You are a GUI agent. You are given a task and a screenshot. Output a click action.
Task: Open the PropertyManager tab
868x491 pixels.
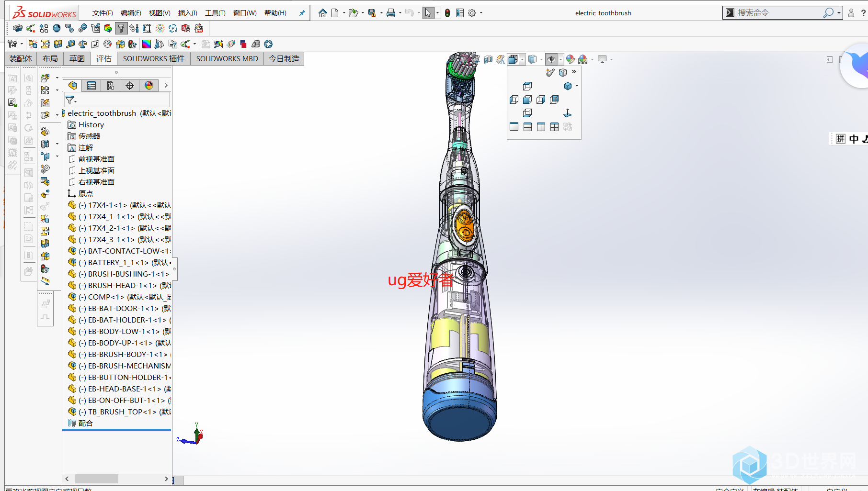coord(91,85)
